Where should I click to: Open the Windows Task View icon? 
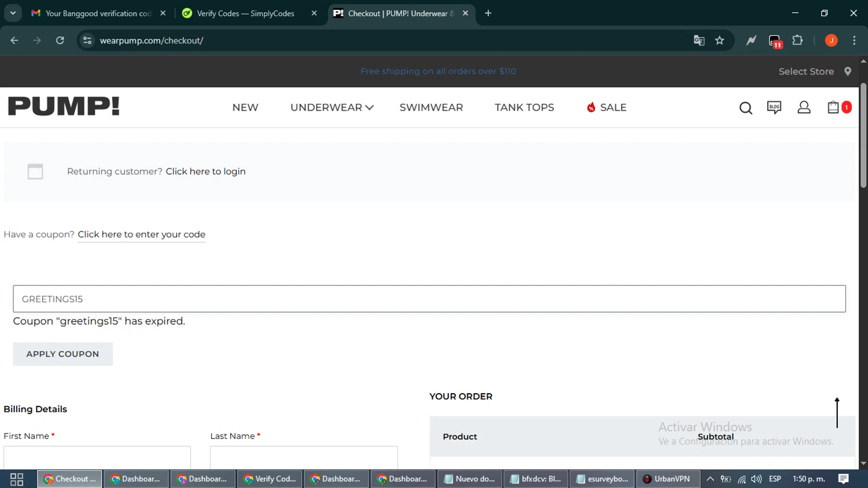(17, 479)
